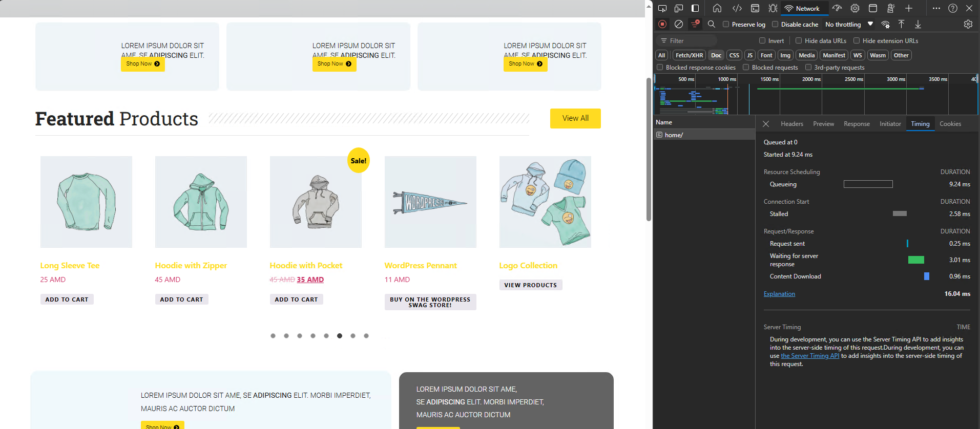Open network conditions wifi-gear icon
Image resolution: width=980 pixels, height=429 pixels.
pos(885,24)
